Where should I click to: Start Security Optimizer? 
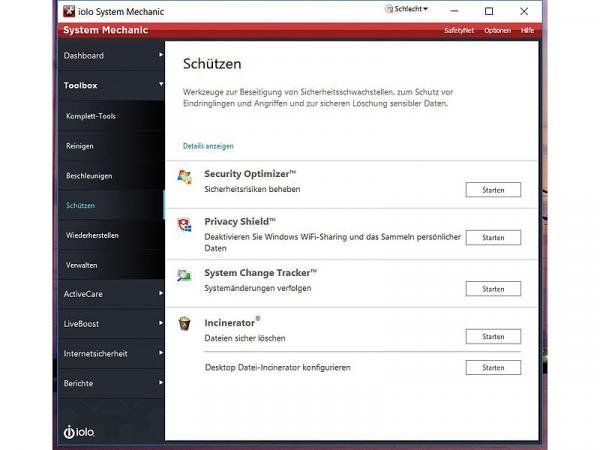coord(493,190)
